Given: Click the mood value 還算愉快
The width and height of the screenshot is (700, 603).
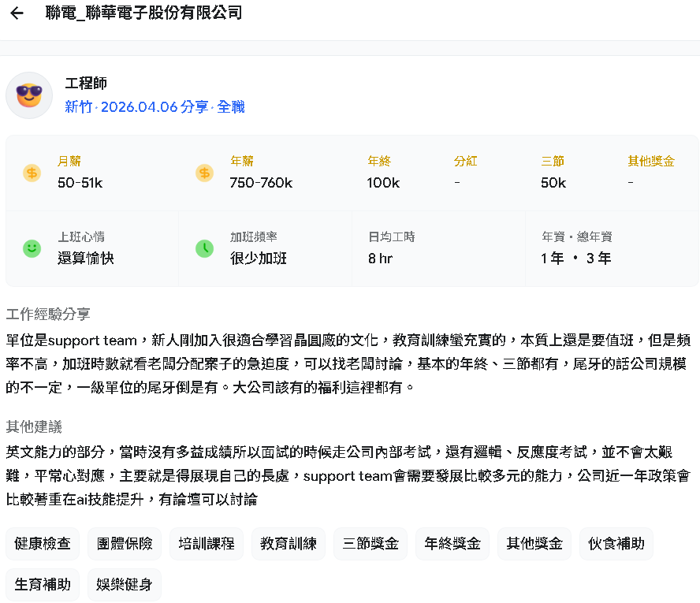Looking at the screenshot, I should [86, 259].
